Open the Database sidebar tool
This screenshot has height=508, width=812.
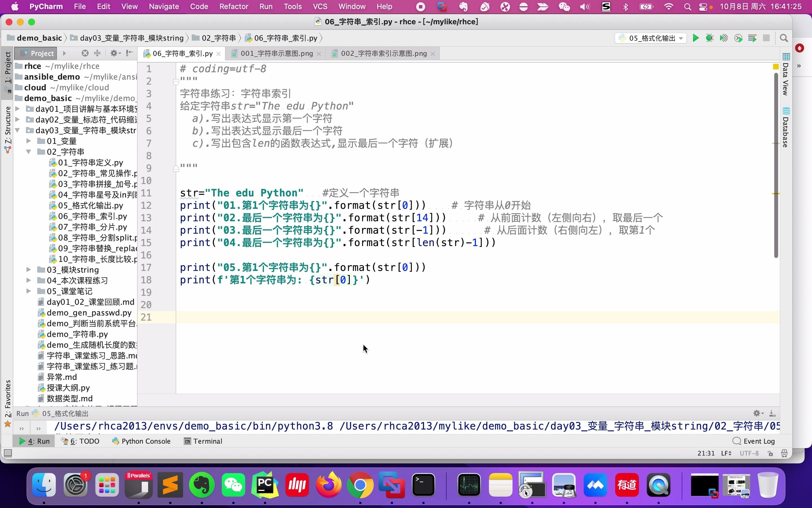[x=786, y=128]
